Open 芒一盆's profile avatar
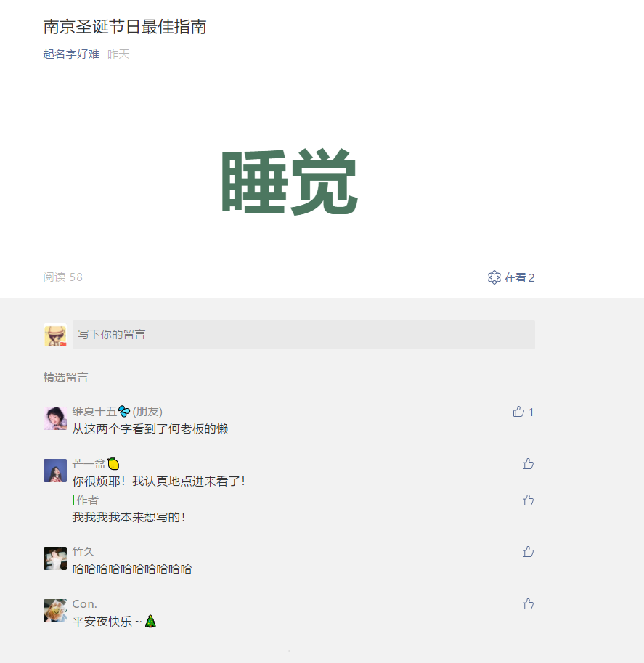The width and height of the screenshot is (644, 663). pyautogui.click(x=55, y=471)
